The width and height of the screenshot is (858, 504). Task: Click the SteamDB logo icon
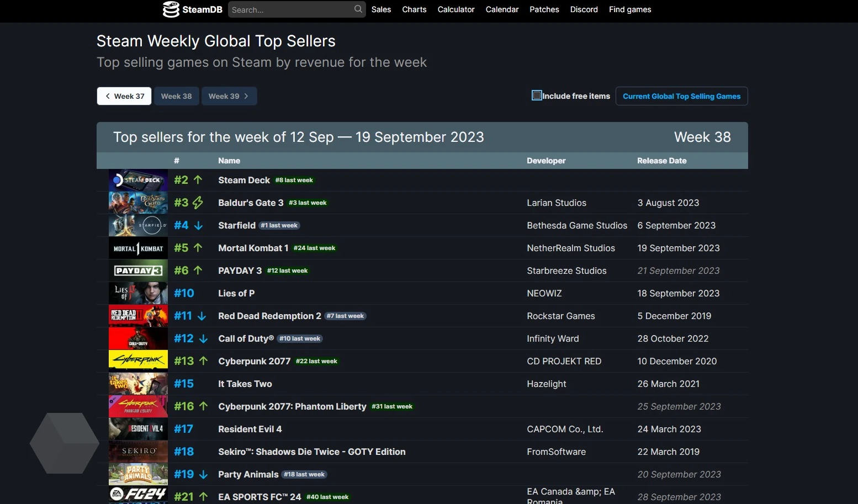(171, 9)
